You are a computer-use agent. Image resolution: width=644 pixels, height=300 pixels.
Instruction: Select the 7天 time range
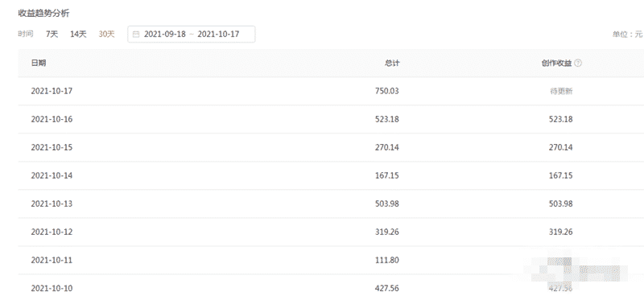[52, 34]
